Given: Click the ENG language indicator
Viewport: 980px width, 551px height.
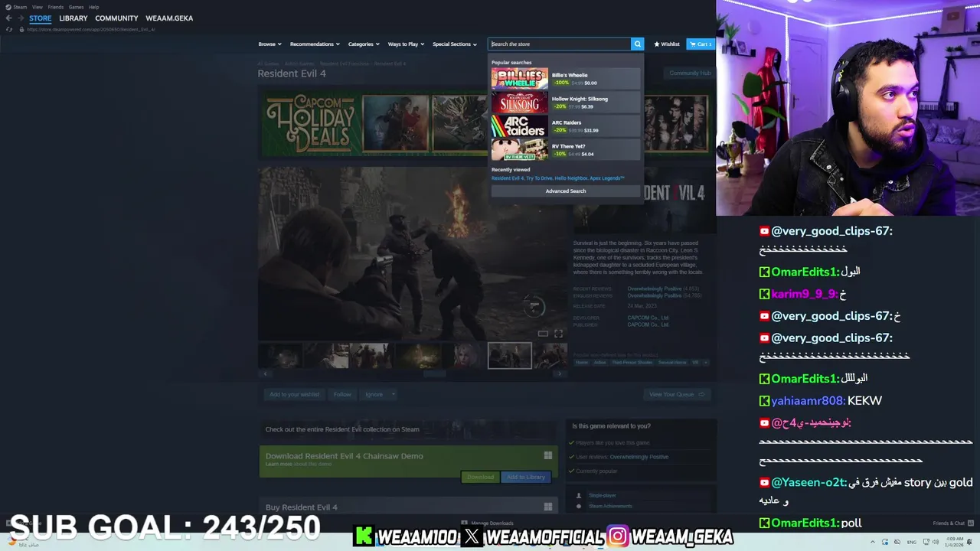Looking at the screenshot, I should [910, 542].
